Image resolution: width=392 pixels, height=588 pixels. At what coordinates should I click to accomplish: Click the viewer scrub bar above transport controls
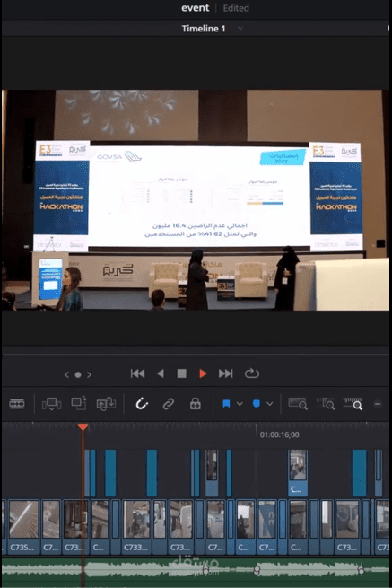pos(196,354)
